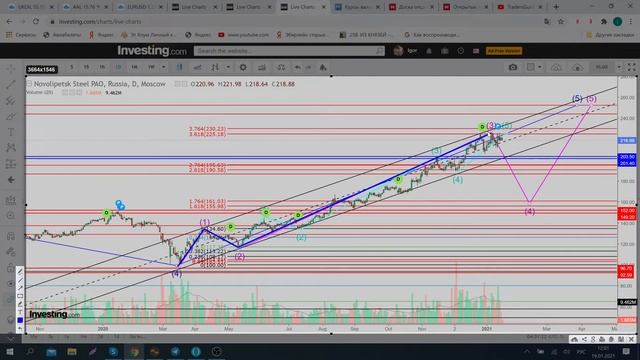Screen dimensions: 640x360
Task: Click the Novolipetsk Steel PAO chart title
Action: [100, 84]
